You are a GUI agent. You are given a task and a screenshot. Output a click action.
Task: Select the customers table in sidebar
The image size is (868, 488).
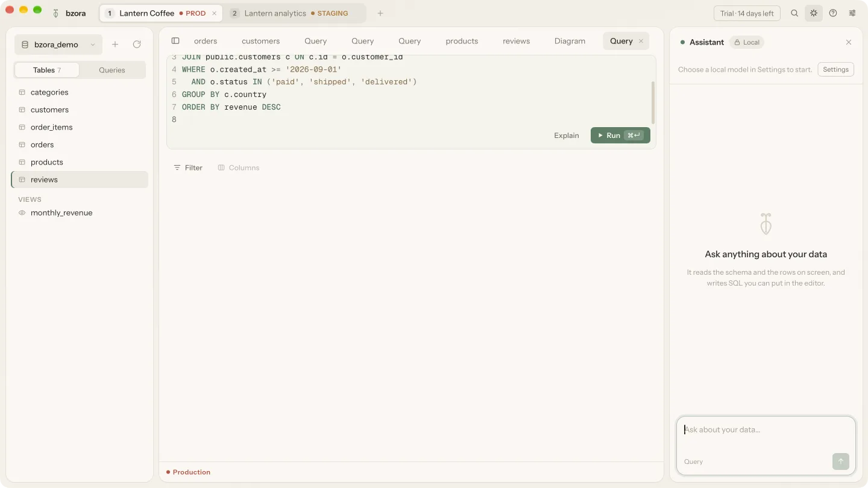point(80,110)
